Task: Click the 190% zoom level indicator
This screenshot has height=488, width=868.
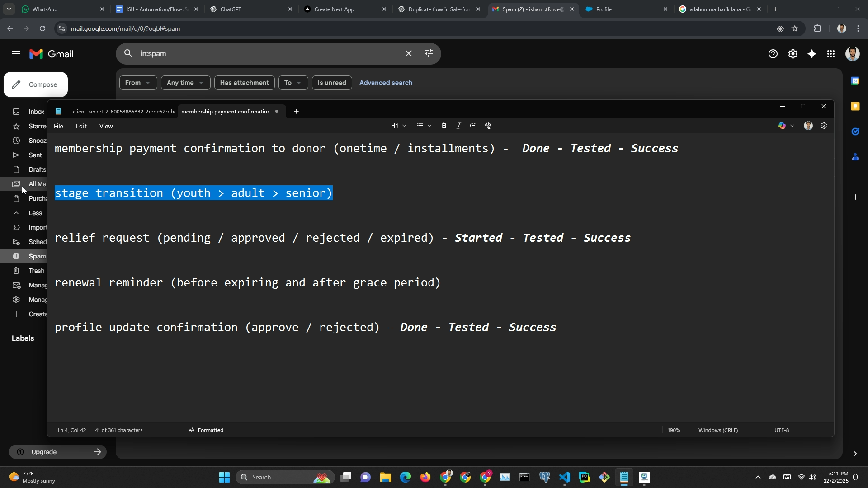Action: click(x=674, y=430)
